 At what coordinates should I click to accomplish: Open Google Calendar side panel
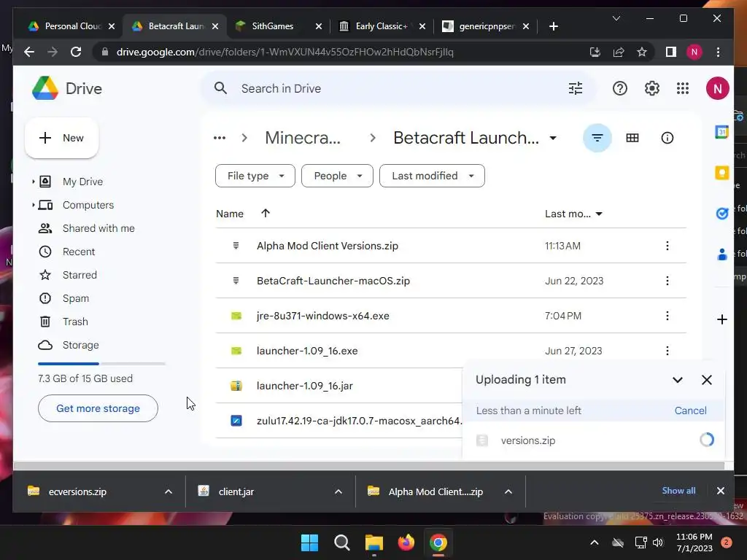point(721,132)
